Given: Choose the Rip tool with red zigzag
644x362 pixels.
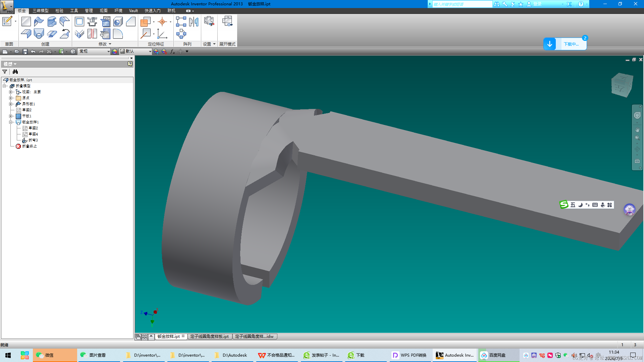Looking at the screenshot, I should coord(92,34).
